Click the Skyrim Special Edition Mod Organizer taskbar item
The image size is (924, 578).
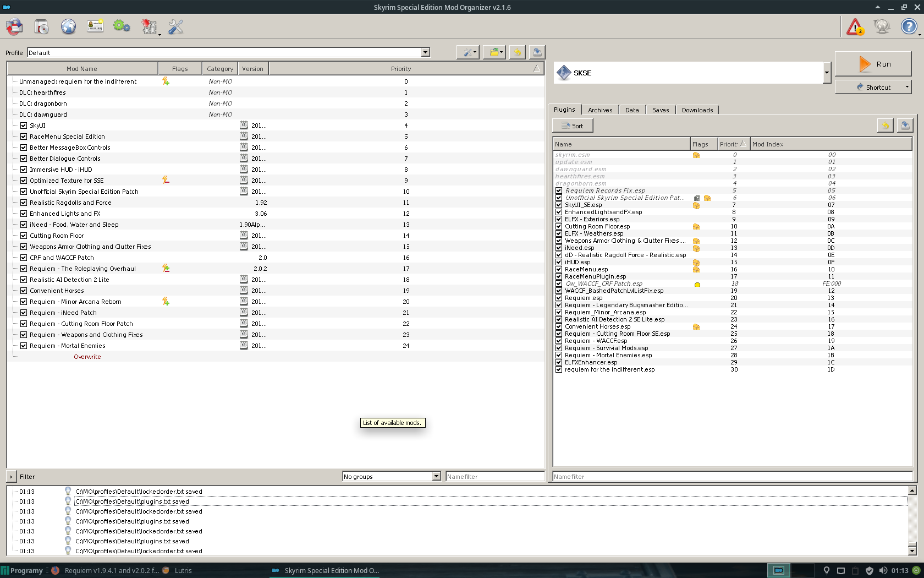point(326,570)
